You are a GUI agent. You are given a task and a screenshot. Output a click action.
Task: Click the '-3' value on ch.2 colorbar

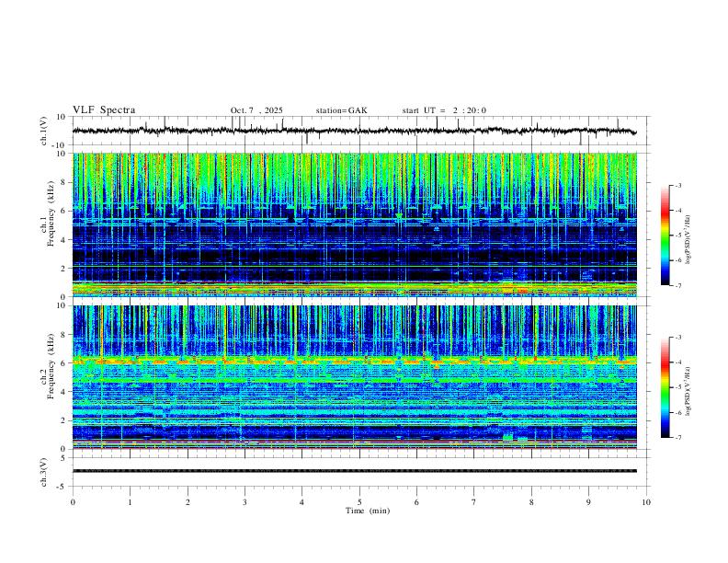[x=678, y=338]
